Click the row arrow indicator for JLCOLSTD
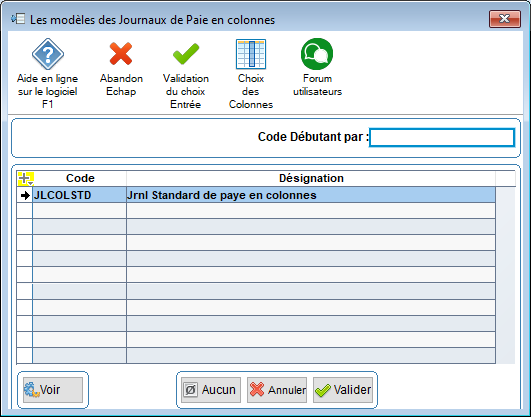Viewport: 531px width, 417px height. click(25, 195)
